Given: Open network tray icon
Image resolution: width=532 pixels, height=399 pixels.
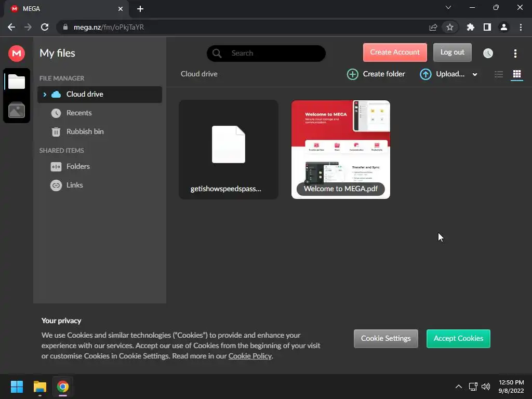Looking at the screenshot, I should (473, 387).
